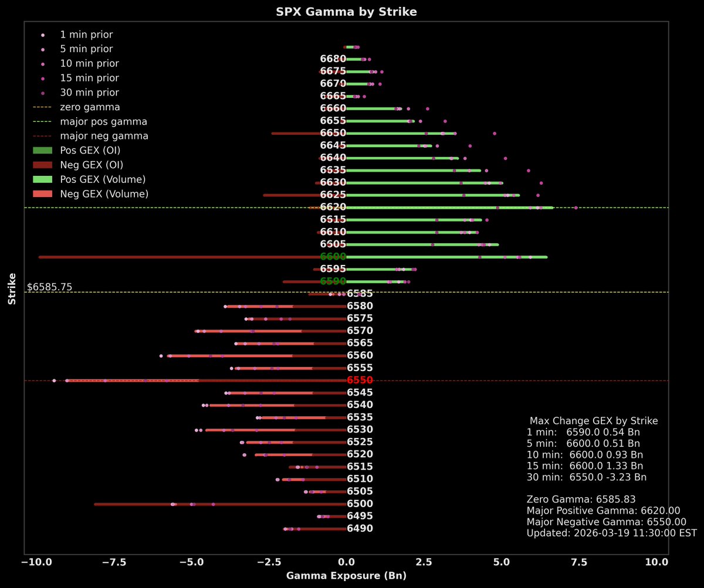Screen dimensions: 704x588
Task: Click the 6620 strike label
Action: click(x=333, y=207)
